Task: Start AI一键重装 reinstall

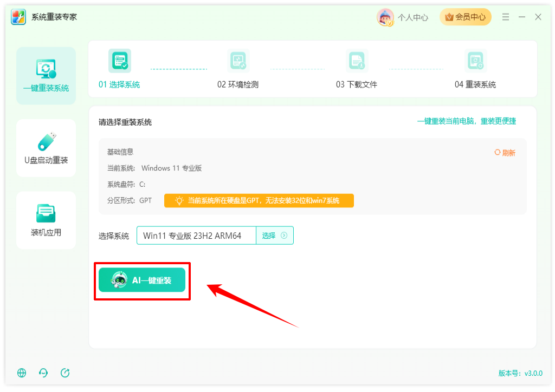Action: point(142,280)
